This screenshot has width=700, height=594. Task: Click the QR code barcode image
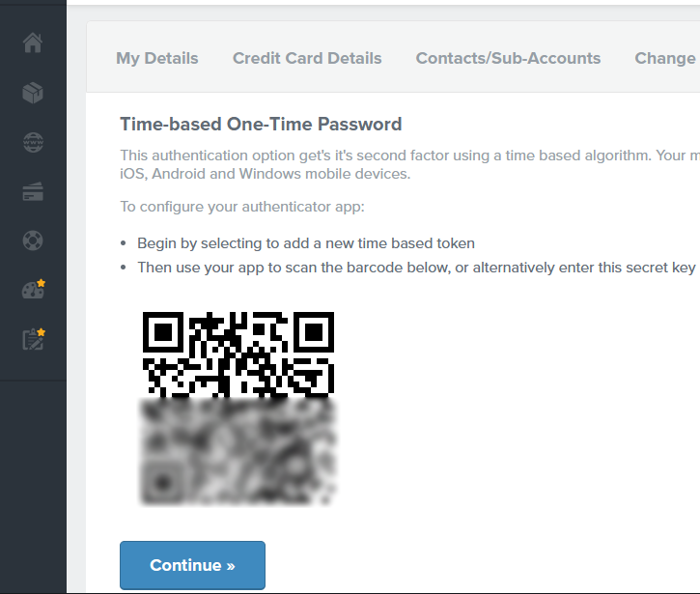[x=238, y=354]
